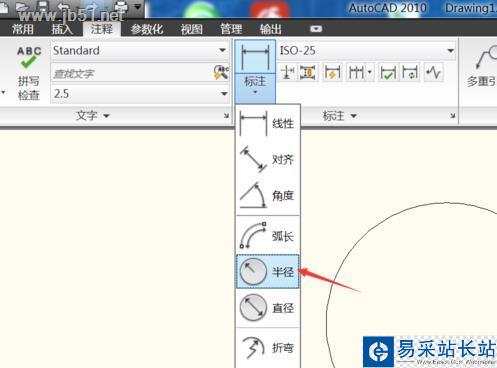Select 直径 diameter dimension from the list

coord(268,307)
